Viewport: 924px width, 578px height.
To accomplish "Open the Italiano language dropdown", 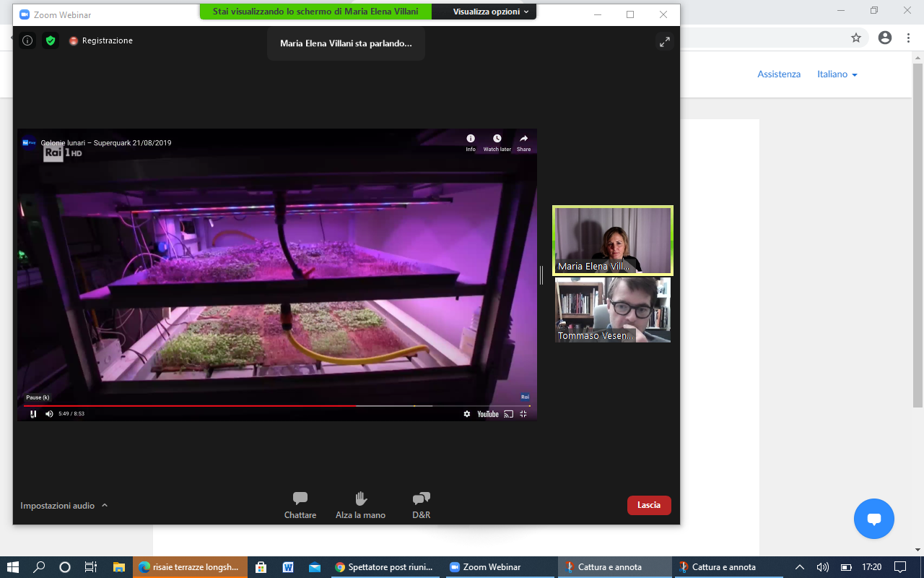I will coord(837,74).
